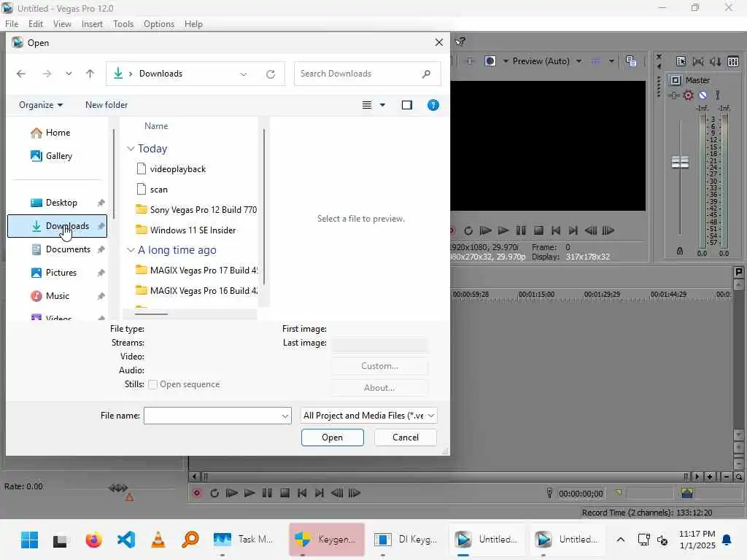Open Preview (Auto) quality dropdown
This screenshot has width=747, height=560.
pos(578,61)
